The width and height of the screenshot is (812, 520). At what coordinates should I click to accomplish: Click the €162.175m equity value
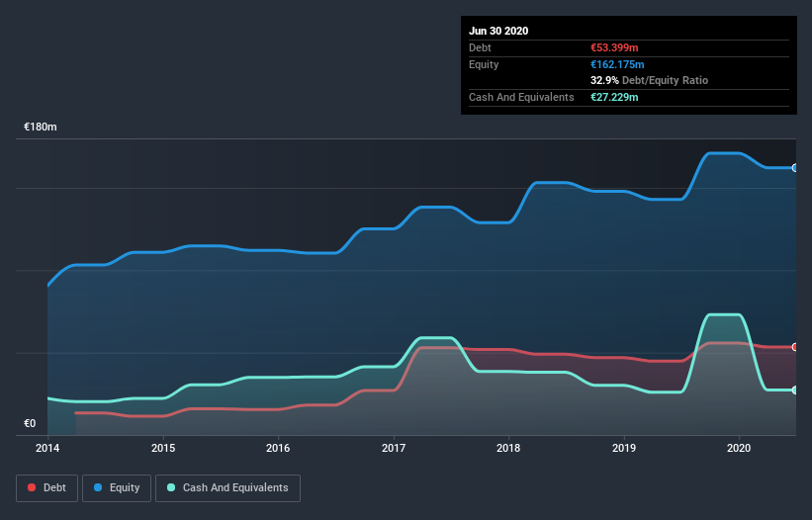tap(617, 64)
